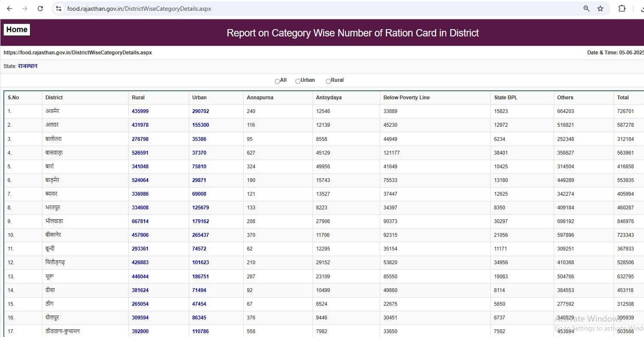The width and height of the screenshot is (644, 337).
Task: Click the browser back arrow
Action: coord(9,9)
